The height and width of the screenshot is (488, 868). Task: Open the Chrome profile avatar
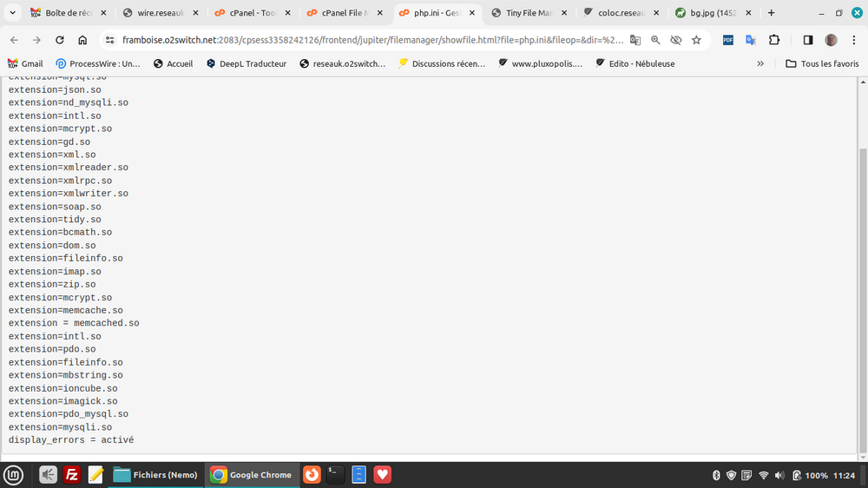831,40
